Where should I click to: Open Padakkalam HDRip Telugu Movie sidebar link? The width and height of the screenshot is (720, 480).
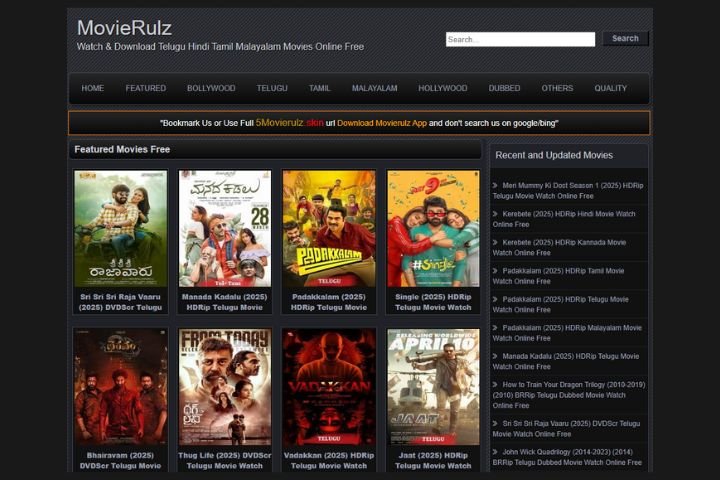click(561, 305)
